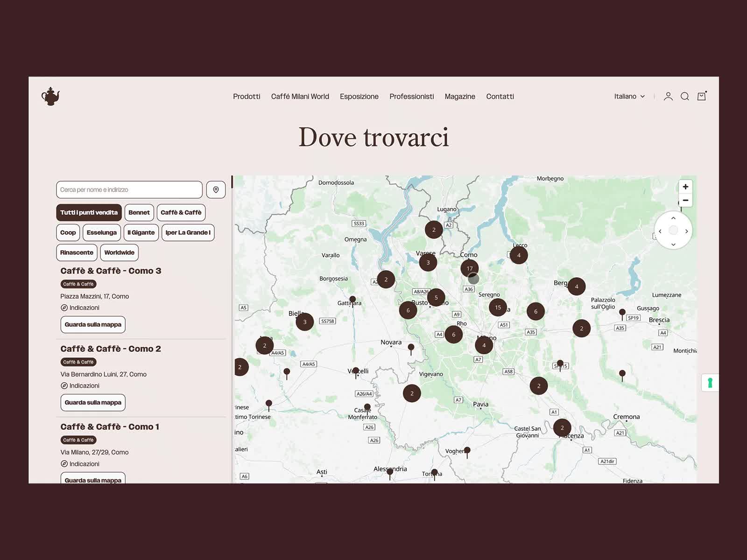Click the search by name and address field
The width and height of the screenshot is (747, 560).
129,190
